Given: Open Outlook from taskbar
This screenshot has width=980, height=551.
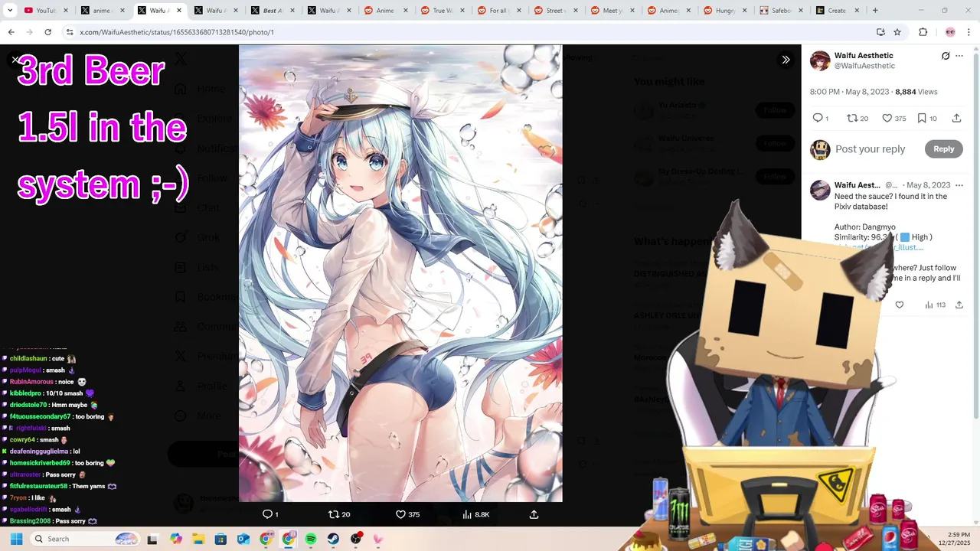Looking at the screenshot, I should tap(243, 539).
